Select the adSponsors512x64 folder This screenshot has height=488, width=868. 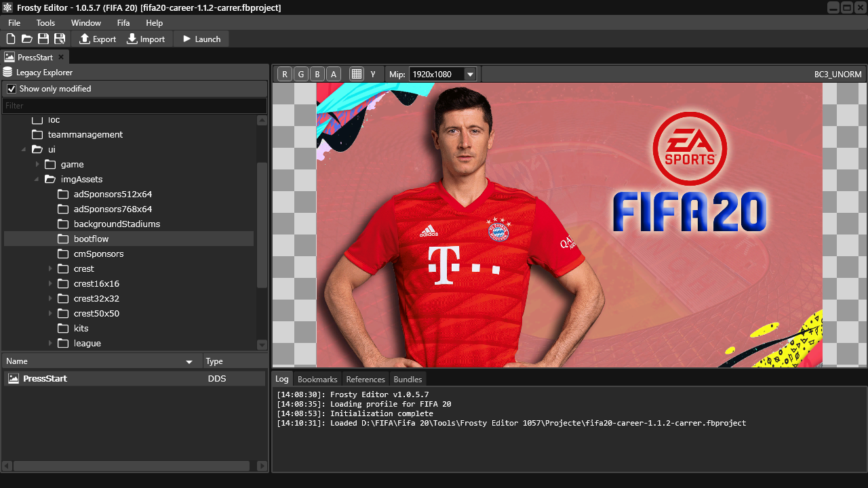(x=113, y=194)
